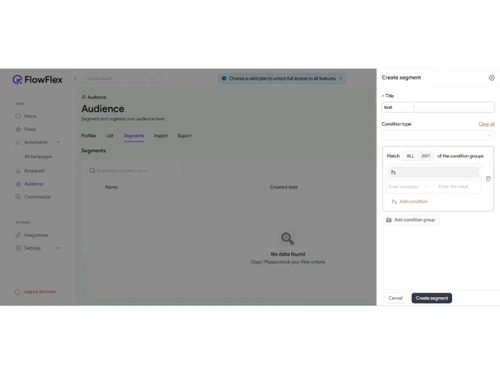This screenshot has height=375, width=500.
Task: Click Logout Account
Action: tap(39, 292)
